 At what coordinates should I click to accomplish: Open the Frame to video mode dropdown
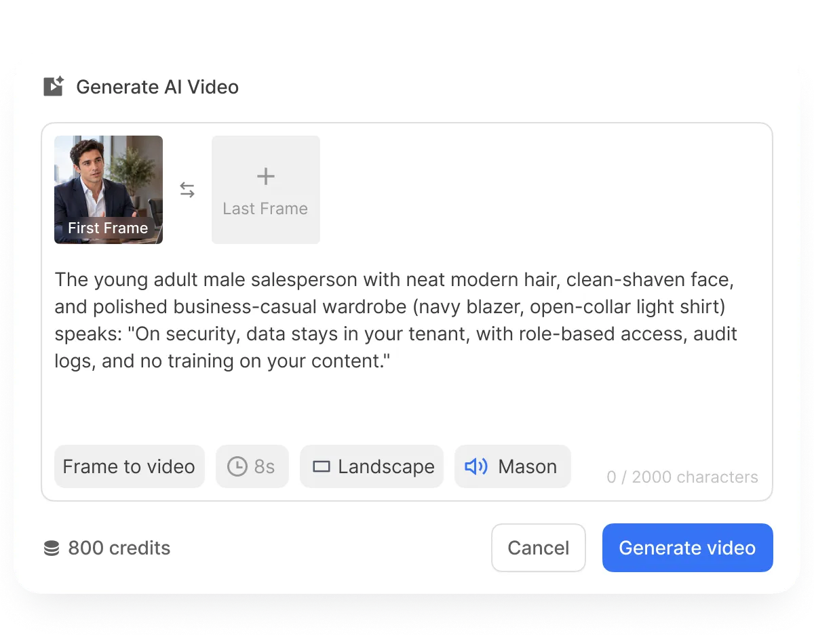point(130,466)
